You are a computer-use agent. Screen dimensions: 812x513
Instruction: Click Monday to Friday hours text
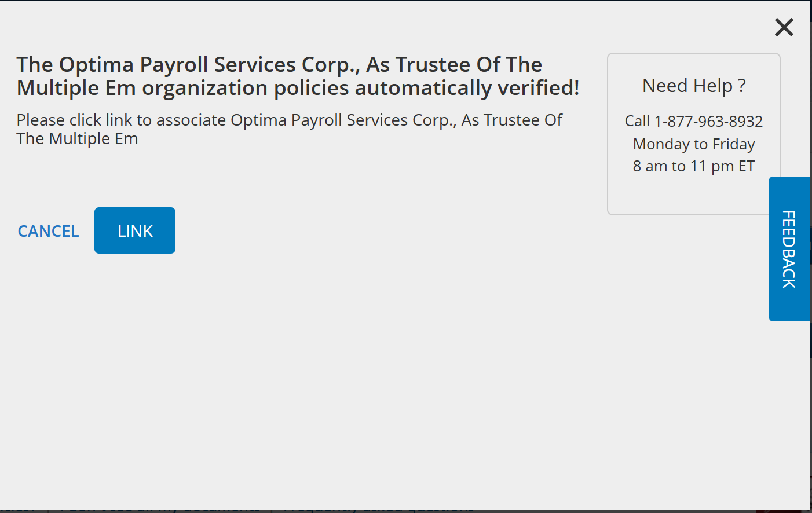click(x=693, y=144)
